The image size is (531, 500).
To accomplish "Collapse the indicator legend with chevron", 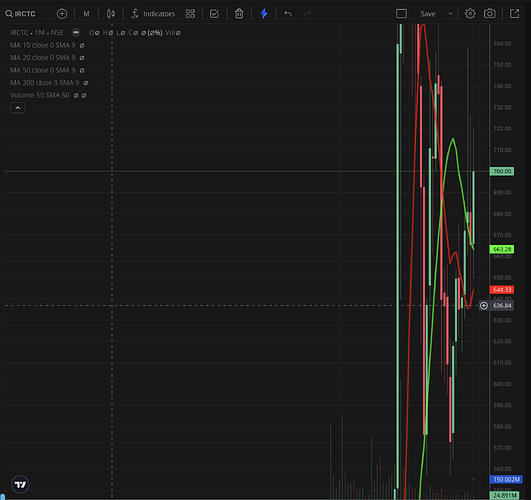I will coord(18,108).
